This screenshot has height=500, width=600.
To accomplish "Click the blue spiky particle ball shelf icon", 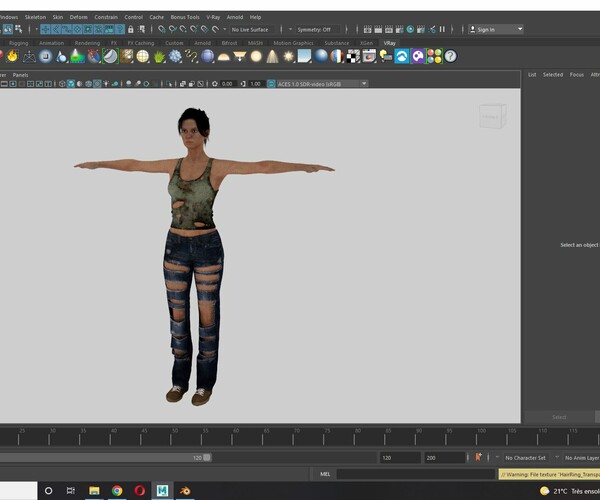I will pos(175,56).
